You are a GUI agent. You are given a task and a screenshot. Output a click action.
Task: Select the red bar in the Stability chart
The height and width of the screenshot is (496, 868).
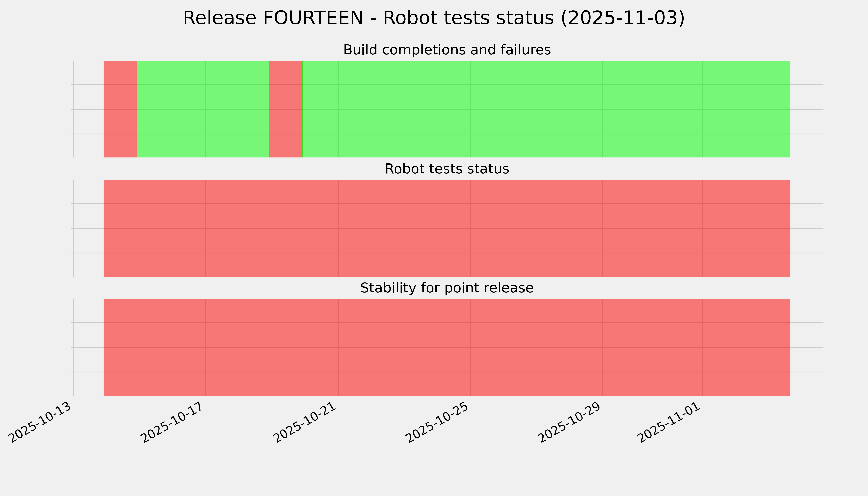[x=447, y=347]
